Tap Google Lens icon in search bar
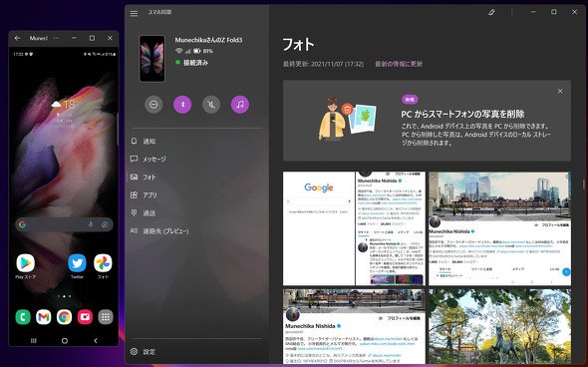This screenshot has width=588, height=367. [x=105, y=224]
